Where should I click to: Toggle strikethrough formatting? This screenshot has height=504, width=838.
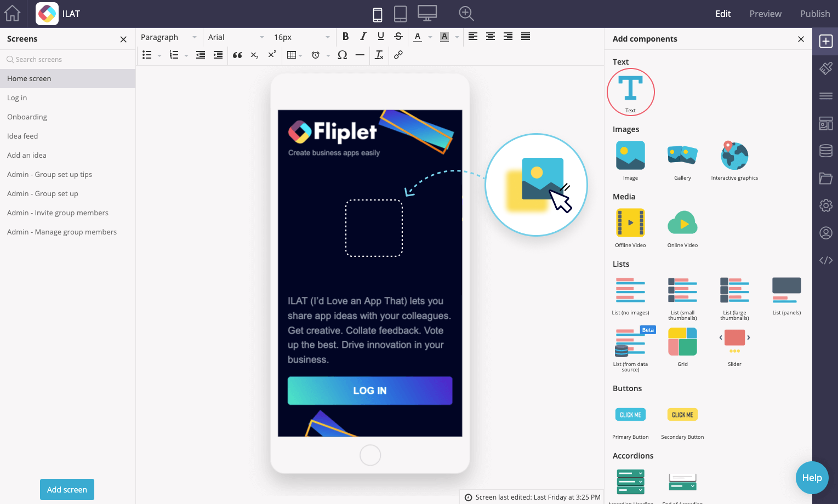[398, 37]
